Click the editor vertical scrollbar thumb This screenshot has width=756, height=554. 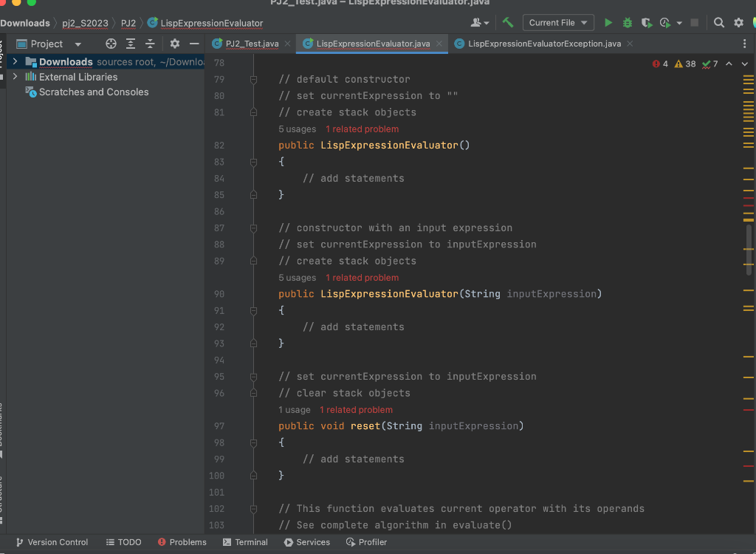(749, 250)
